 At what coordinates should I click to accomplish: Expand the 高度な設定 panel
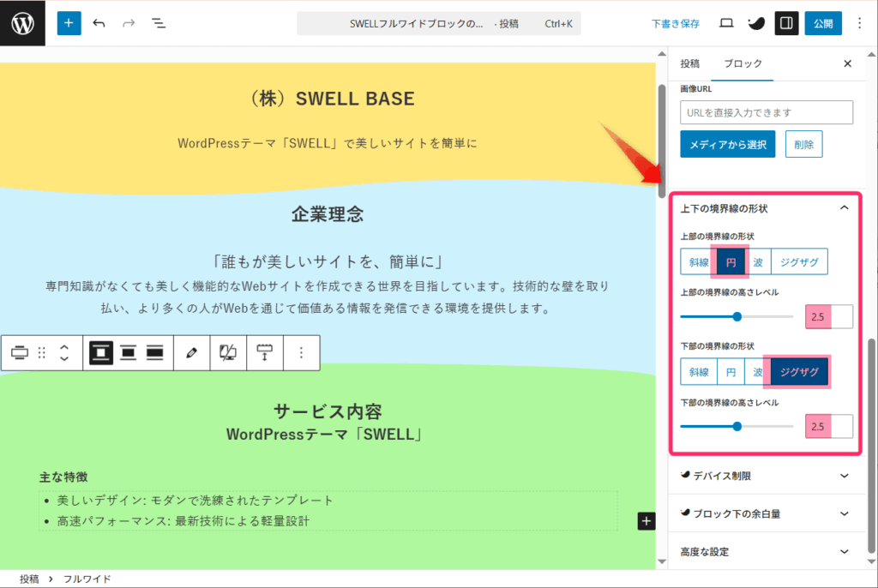pos(767,552)
